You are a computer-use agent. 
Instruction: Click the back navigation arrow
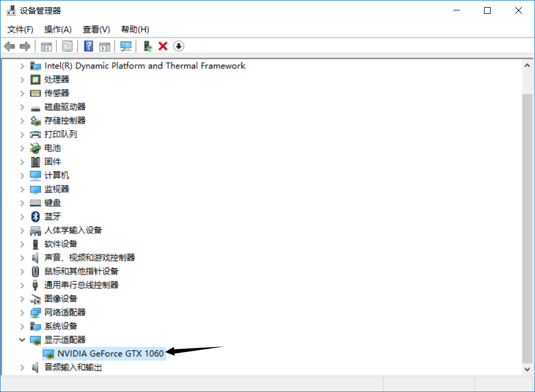[x=9, y=46]
